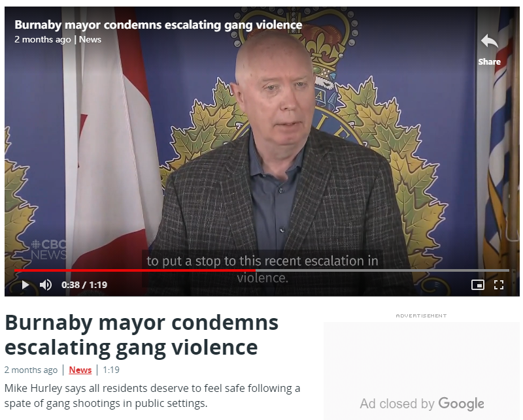The image size is (523, 420).
Task: Click the CBC News watermark logo
Action: click(x=48, y=250)
